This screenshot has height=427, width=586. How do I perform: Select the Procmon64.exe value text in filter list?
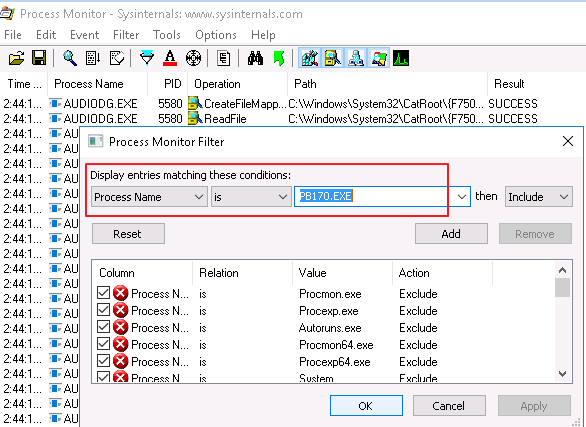(336, 344)
